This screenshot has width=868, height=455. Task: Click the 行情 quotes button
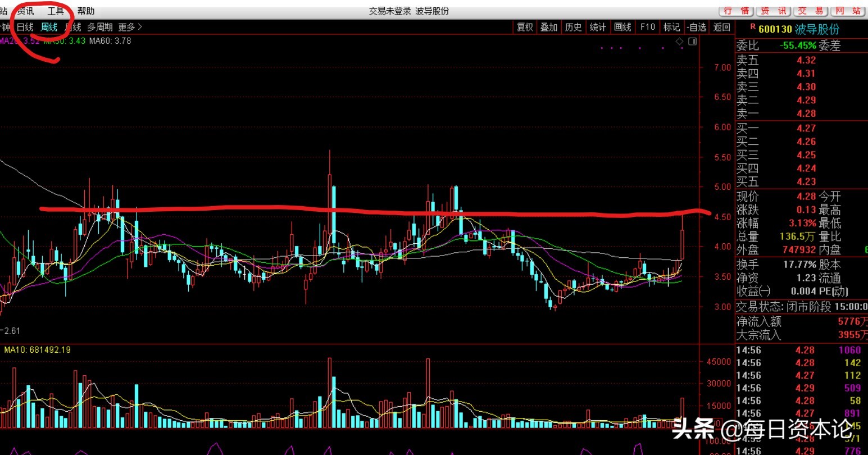(x=737, y=11)
